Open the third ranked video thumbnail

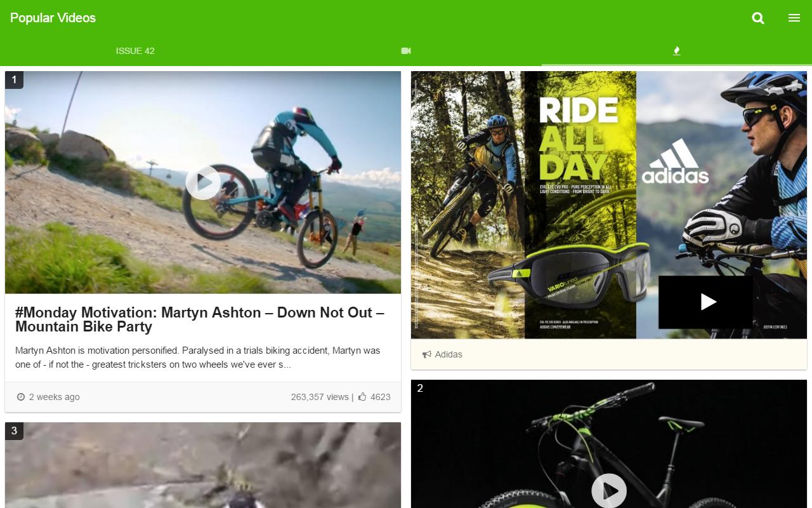click(x=203, y=465)
